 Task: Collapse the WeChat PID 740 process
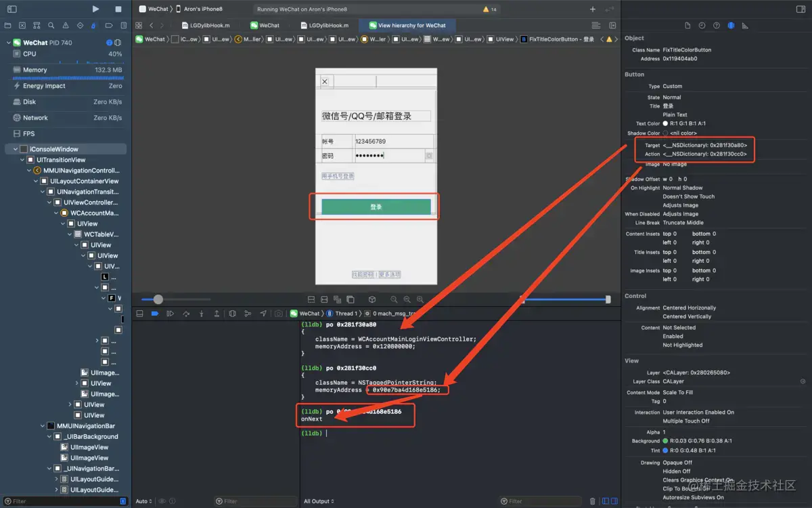[x=9, y=43]
